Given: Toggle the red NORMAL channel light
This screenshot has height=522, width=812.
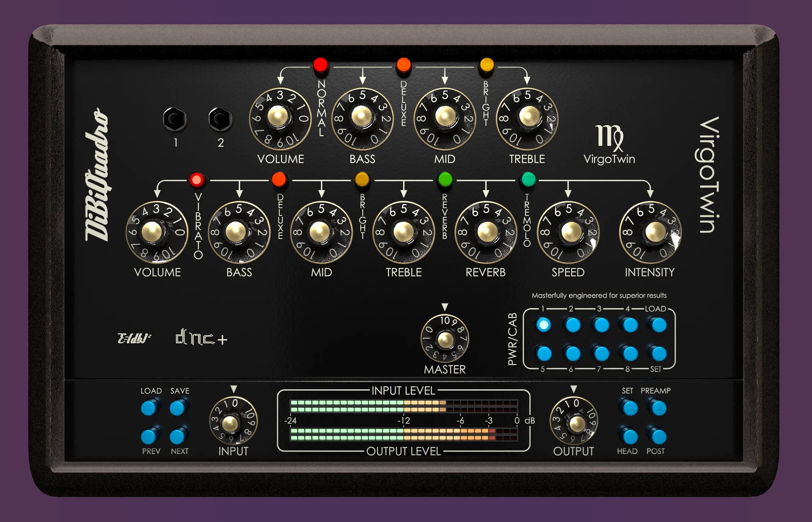Looking at the screenshot, I should (321, 65).
